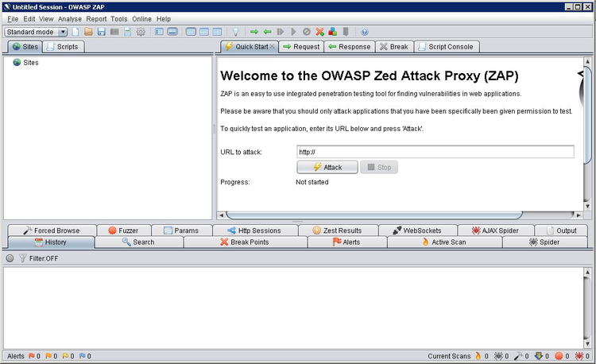
Task: Open the Http Sessions tab
Action: (x=255, y=230)
